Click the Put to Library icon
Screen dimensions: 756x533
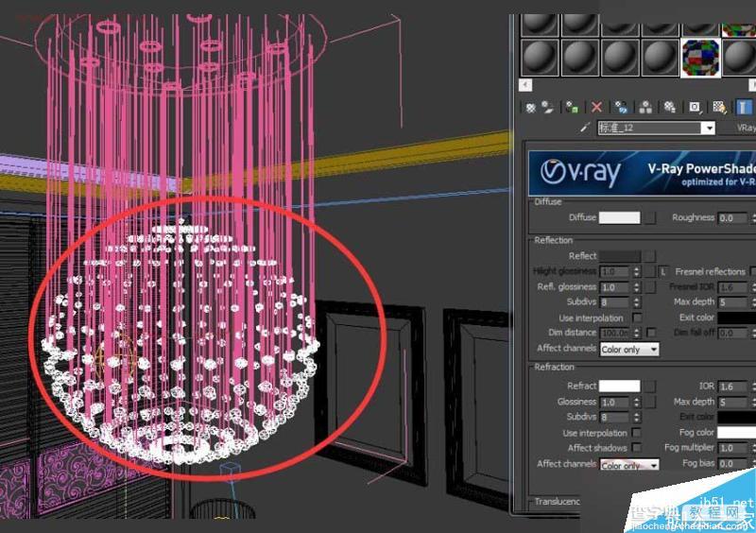(x=670, y=107)
